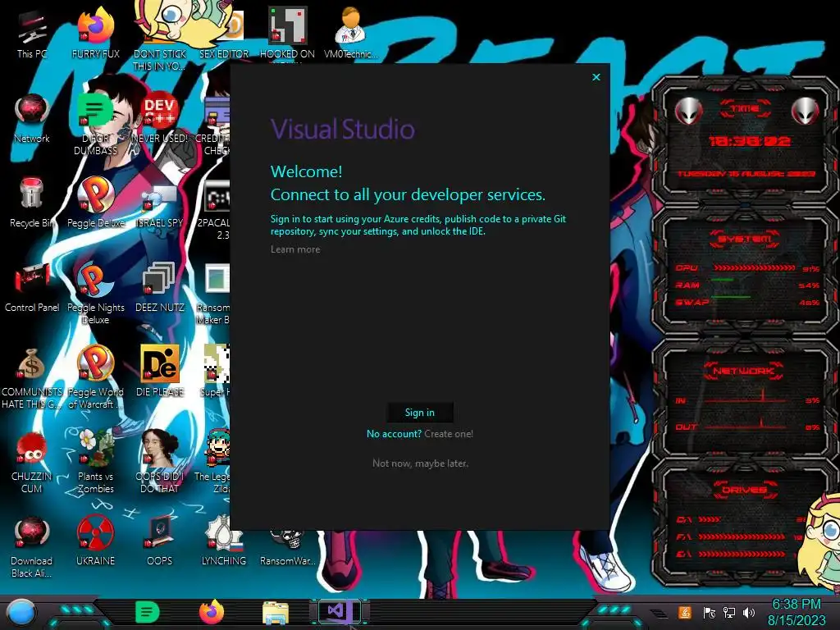Image resolution: width=840 pixels, height=630 pixels.
Task: Select the VM0Technic... desktop icon
Action: (x=351, y=33)
